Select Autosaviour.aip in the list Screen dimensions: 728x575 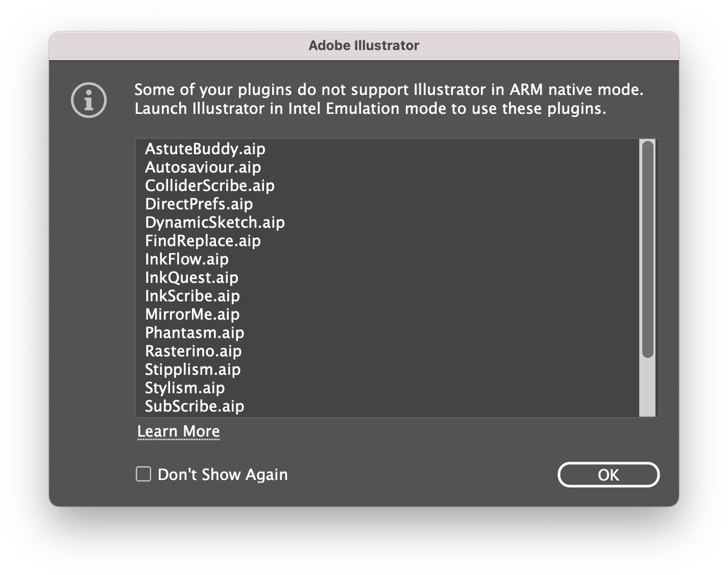coord(203,167)
